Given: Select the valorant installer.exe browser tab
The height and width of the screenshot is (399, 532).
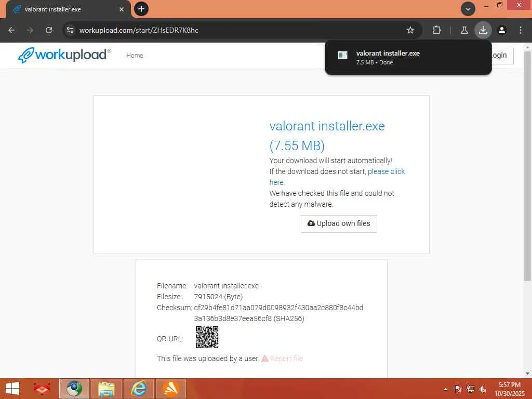Looking at the screenshot, I should (68, 9).
